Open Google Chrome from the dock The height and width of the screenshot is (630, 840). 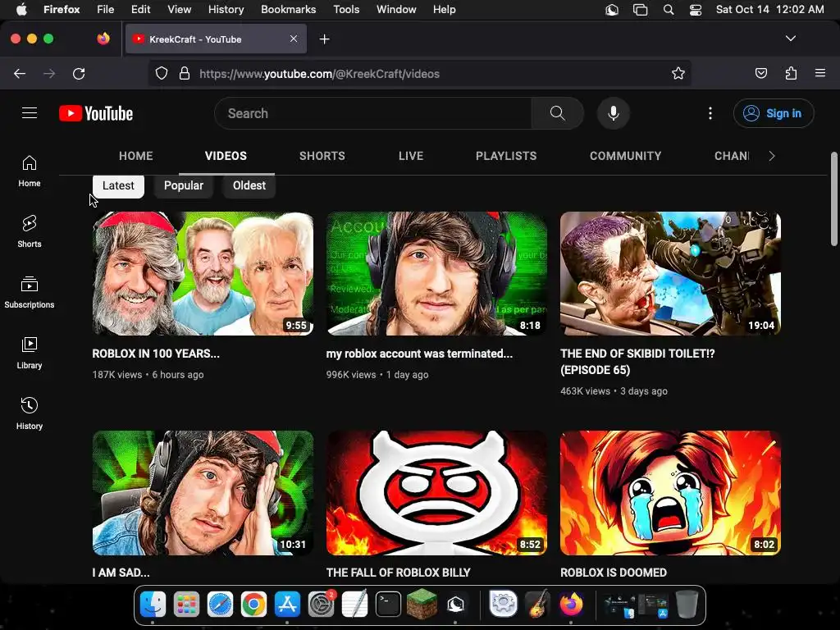pos(253,605)
